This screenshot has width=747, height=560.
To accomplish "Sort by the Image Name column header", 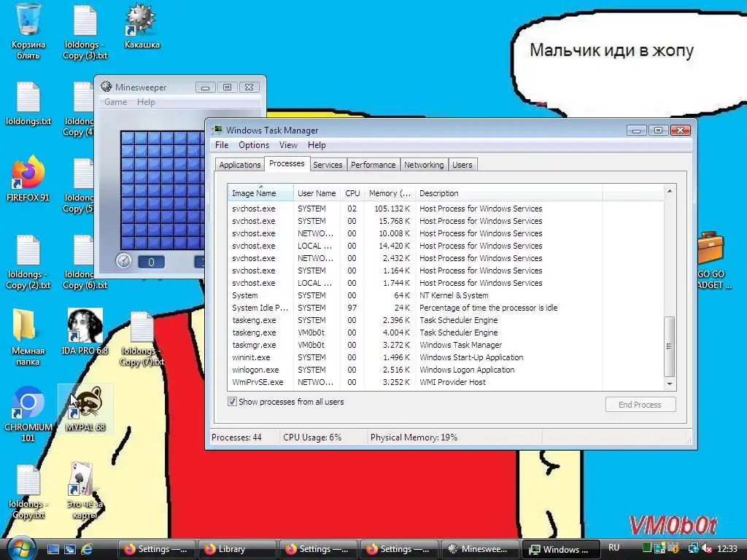I will coord(260,192).
